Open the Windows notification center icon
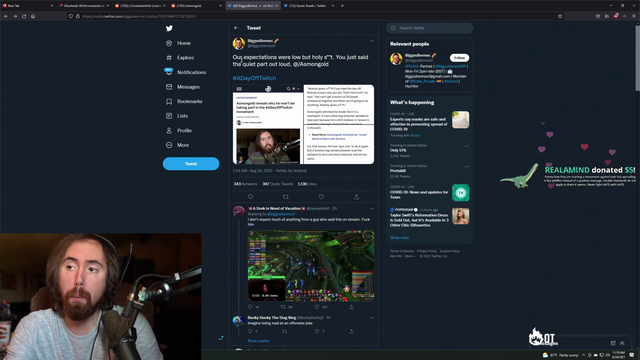The width and height of the screenshot is (640, 360). (632, 355)
